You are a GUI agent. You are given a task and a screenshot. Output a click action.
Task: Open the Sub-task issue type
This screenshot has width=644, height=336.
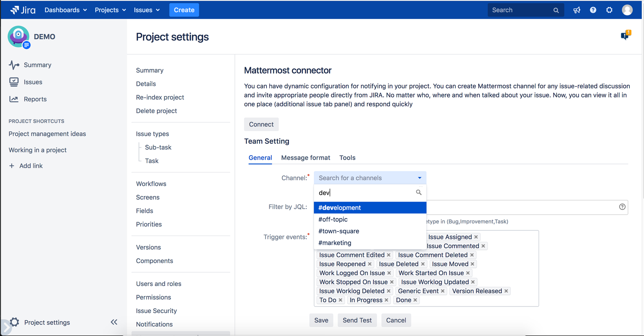(158, 147)
